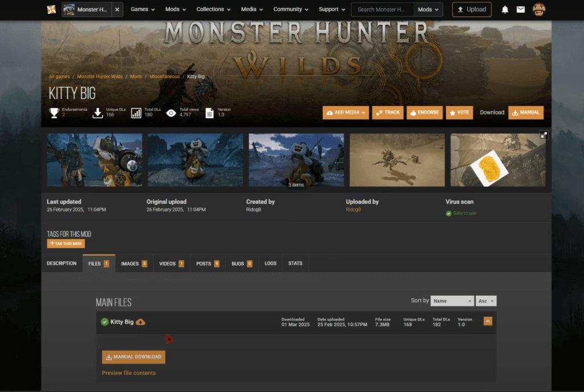Click the Upload button
This screenshot has width=584, height=392.
[x=472, y=9]
